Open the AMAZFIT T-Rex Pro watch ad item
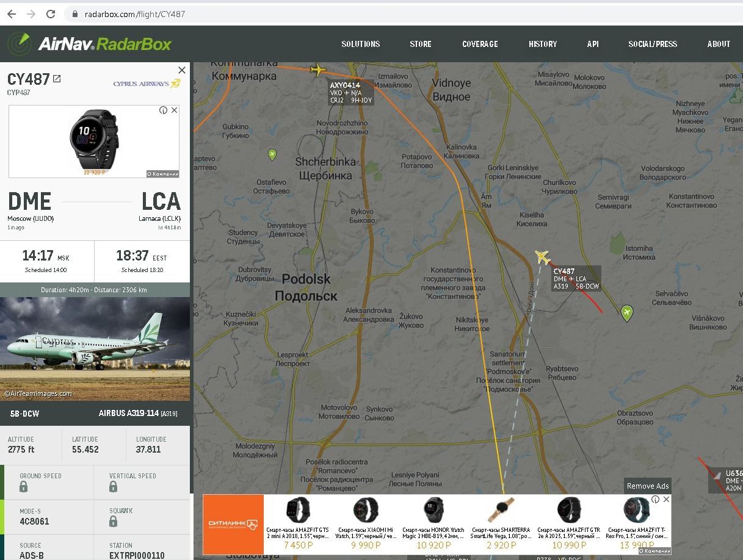 coord(636,523)
